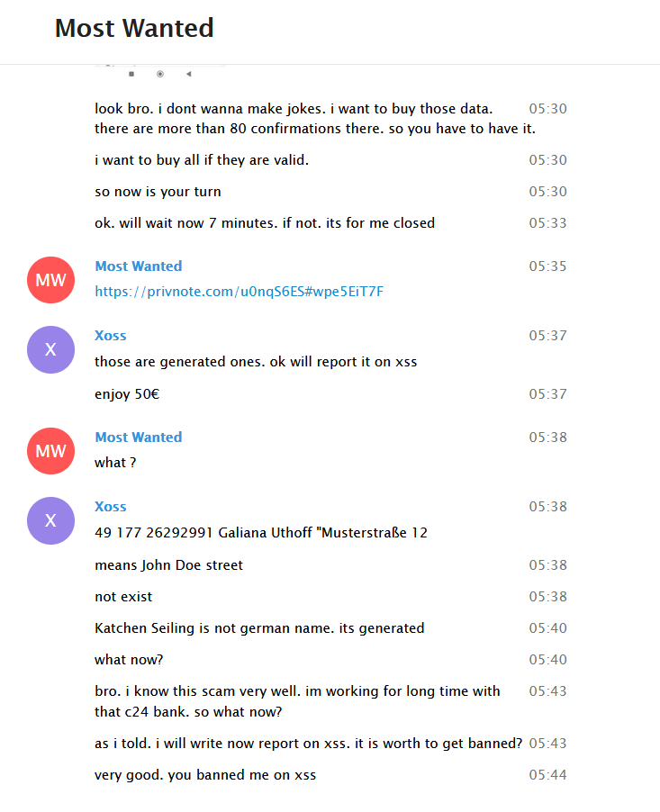
Task: Select the "enjoy 50€" message
Action: pos(127,394)
